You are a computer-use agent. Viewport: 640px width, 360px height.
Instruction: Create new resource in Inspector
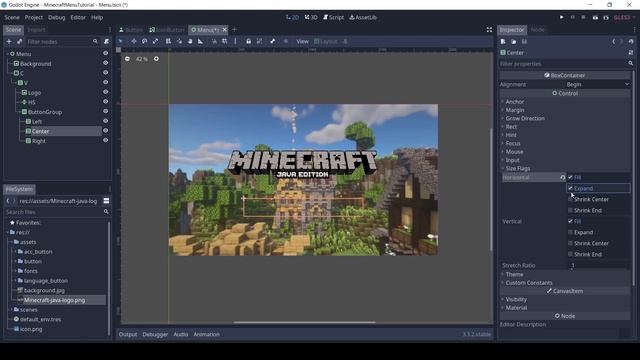(503, 41)
